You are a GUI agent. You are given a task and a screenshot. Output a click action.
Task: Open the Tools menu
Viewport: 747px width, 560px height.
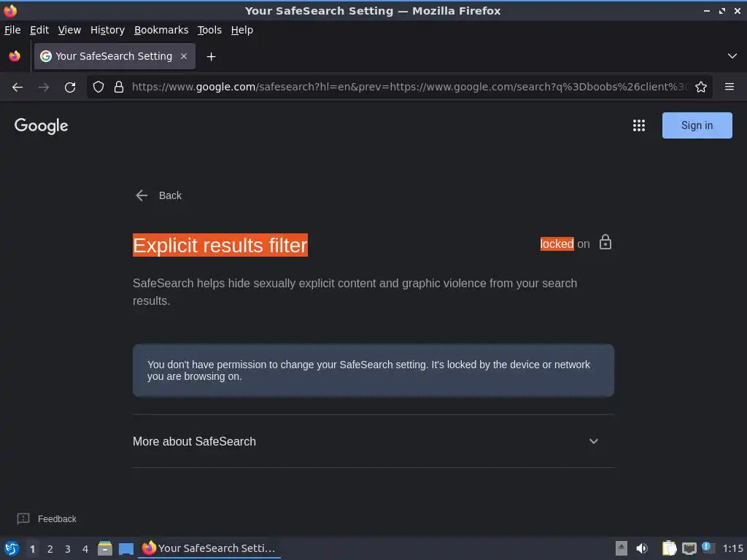[209, 30]
